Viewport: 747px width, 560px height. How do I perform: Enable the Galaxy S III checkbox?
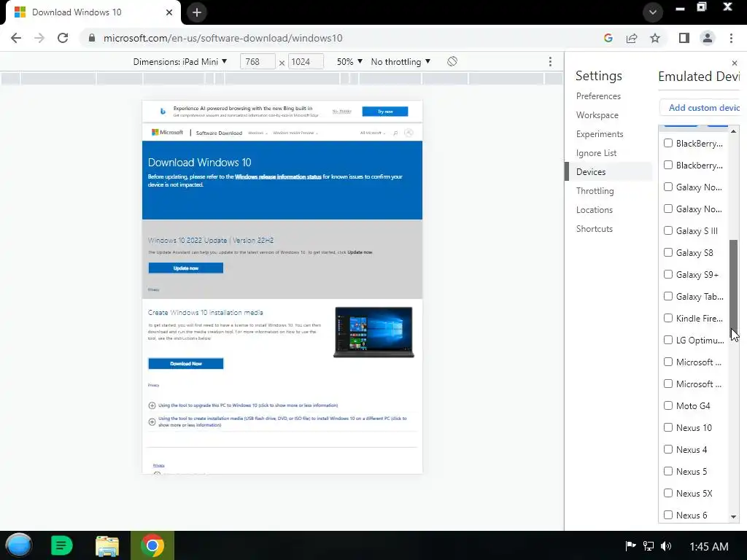668,230
